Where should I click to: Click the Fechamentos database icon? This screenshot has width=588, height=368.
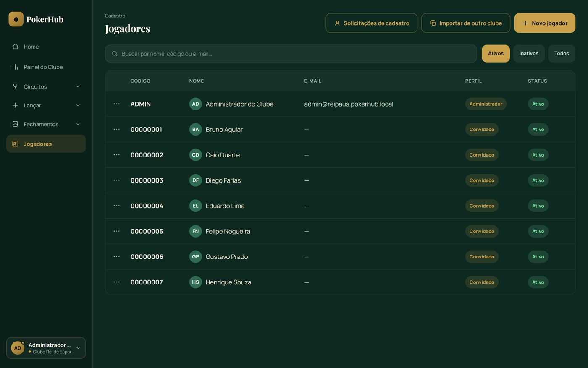[x=15, y=124]
